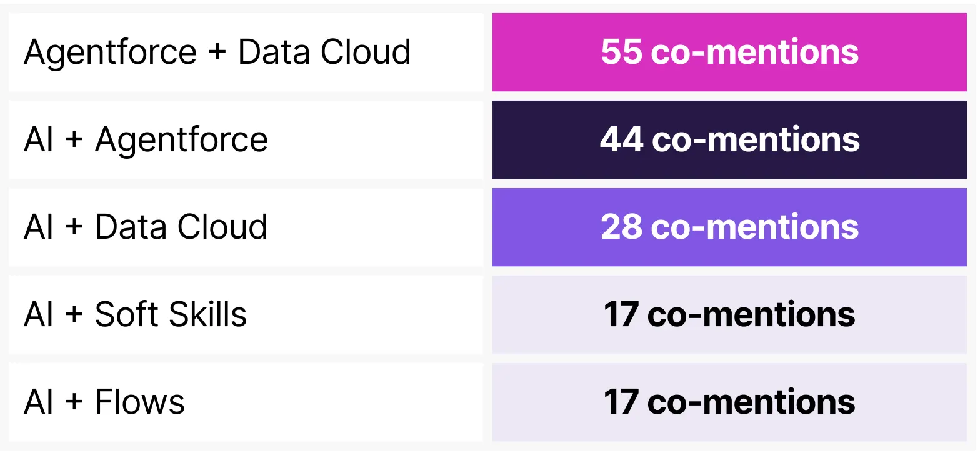This screenshot has height=455, width=980.
Task: Click the purple "28 co-mentions" bar
Action: click(x=729, y=227)
